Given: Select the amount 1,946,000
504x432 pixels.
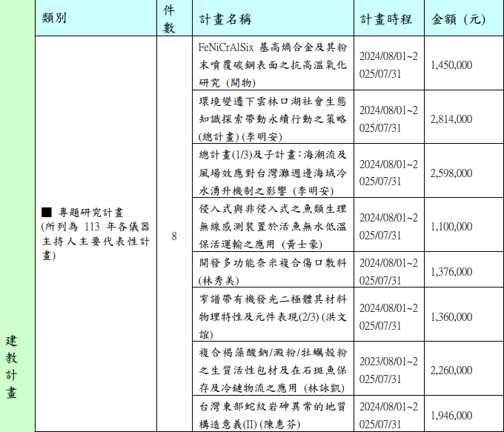Looking at the screenshot, I should 451,416.
